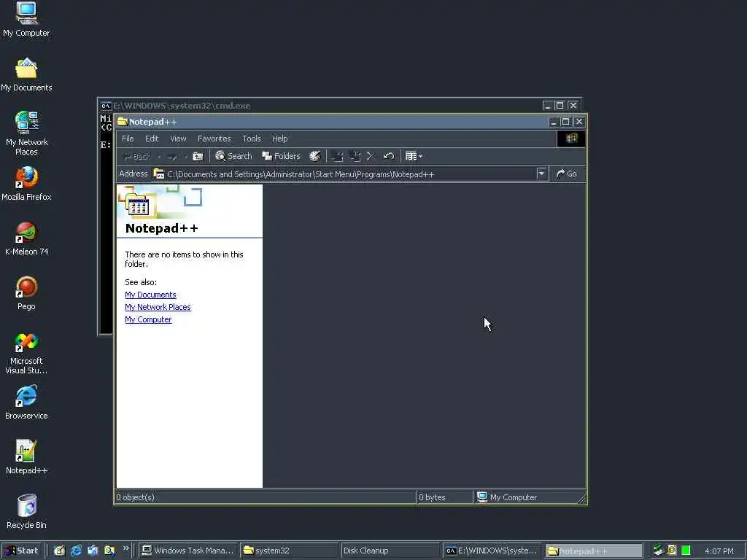The height and width of the screenshot is (560, 747).
Task: Click the Copy To toolbar icon
Action: click(x=355, y=156)
